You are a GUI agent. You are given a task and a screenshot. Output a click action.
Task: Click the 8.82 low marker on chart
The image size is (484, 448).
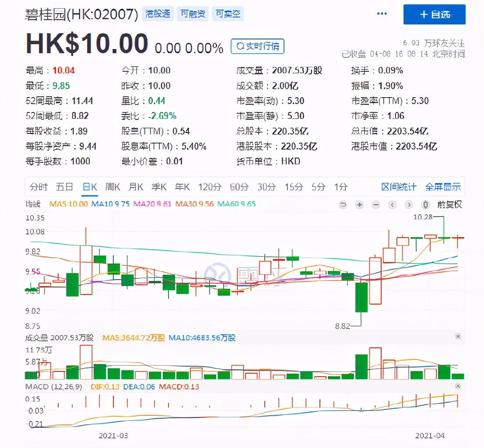[342, 326]
